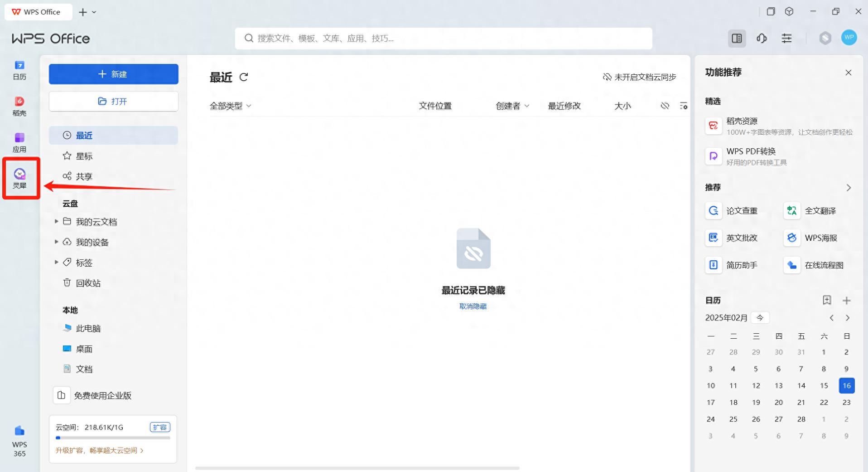Open the 稻壳 sidebar icon

pyautogui.click(x=19, y=107)
